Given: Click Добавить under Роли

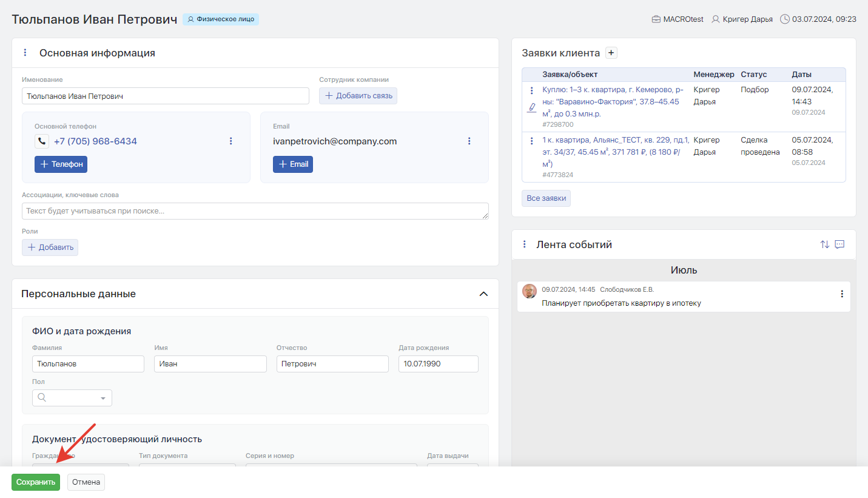Looking at the screenshot, I should coord(50,247).
